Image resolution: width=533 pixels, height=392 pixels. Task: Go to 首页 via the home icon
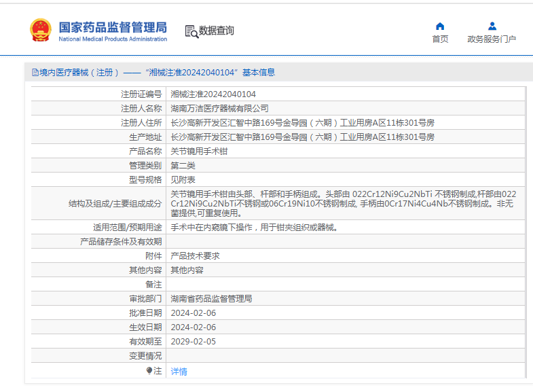tap(440, 26)
